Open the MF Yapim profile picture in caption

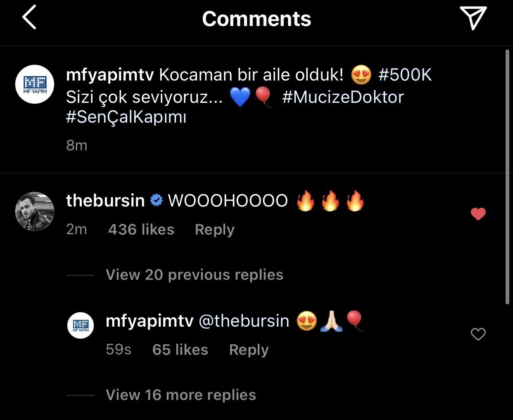tap(35, 84)
